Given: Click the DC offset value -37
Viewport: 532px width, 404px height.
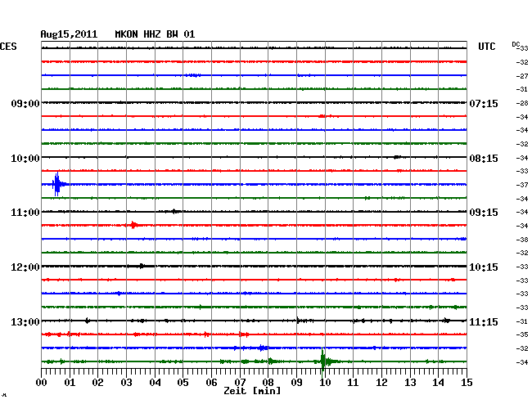Looking at the screenshot, I should click(522, 185).
